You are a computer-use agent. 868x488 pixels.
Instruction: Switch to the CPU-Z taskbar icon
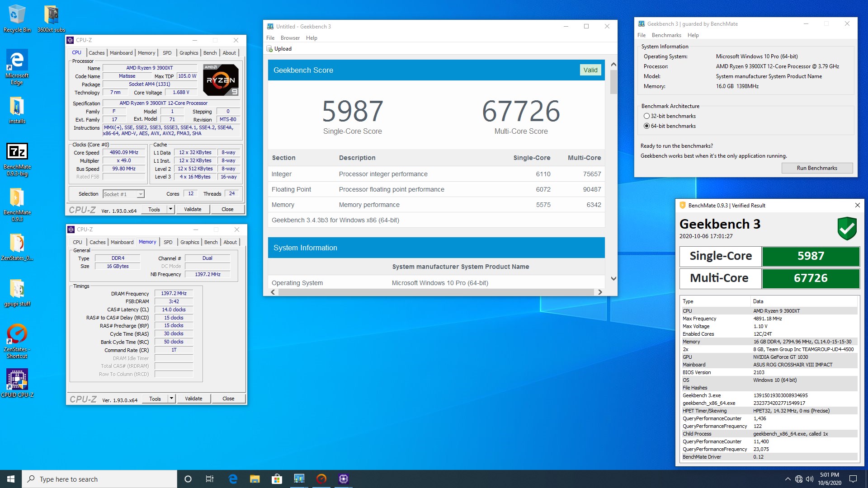tap(343, 479)
